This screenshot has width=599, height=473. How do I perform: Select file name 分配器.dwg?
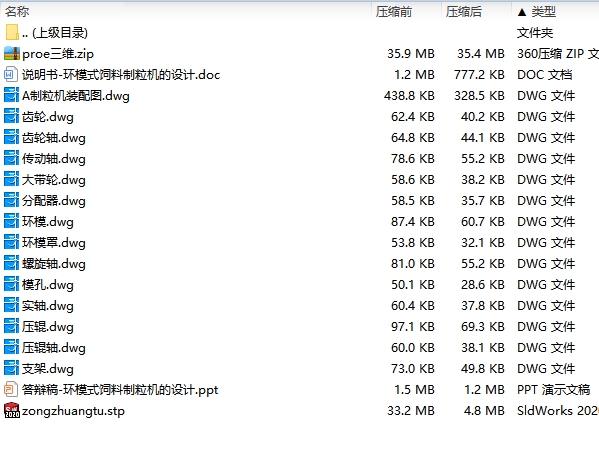pyautogui.click(x=54, y=201)
